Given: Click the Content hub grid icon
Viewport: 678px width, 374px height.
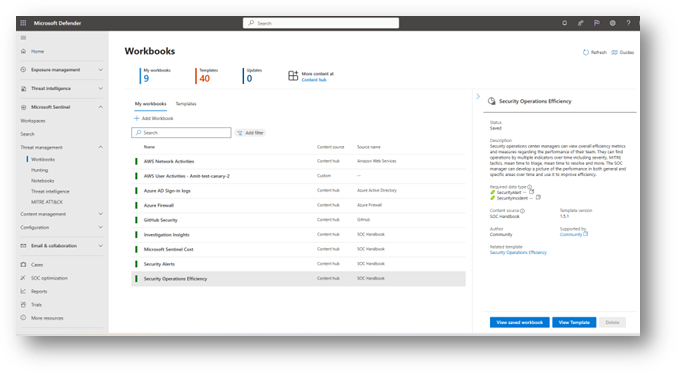Looking at the screenshot, I should (x=293, y=76).
